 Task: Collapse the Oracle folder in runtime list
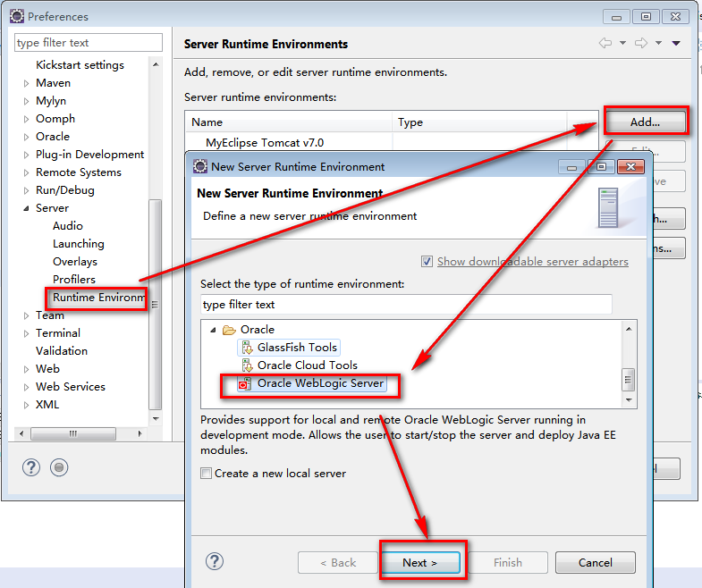(x=214, y=331)
